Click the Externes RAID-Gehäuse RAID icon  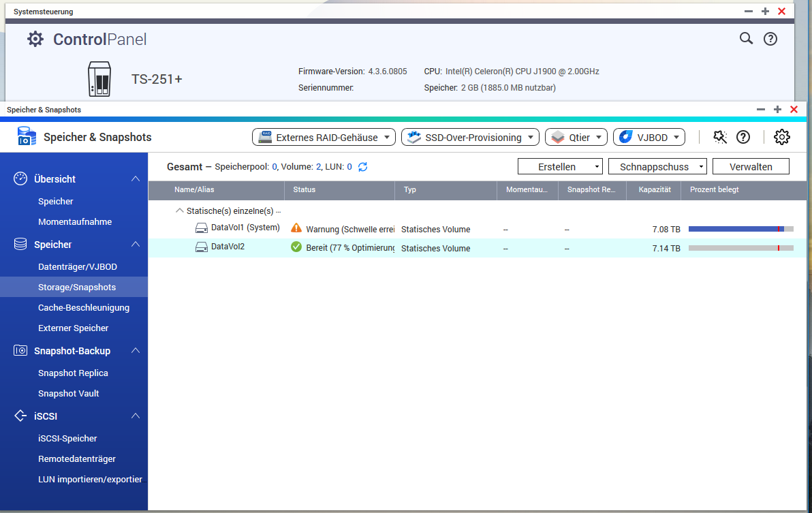click(x=265, y=137)
